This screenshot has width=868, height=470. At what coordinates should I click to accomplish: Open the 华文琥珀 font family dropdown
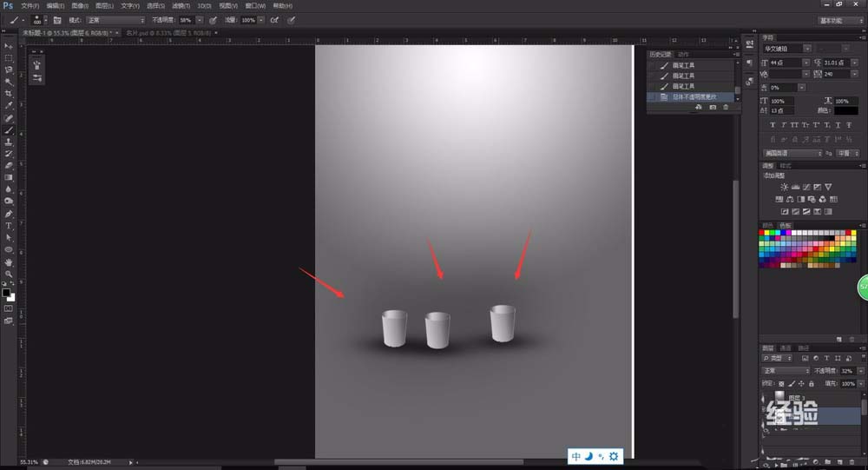(x=787, y=49)
